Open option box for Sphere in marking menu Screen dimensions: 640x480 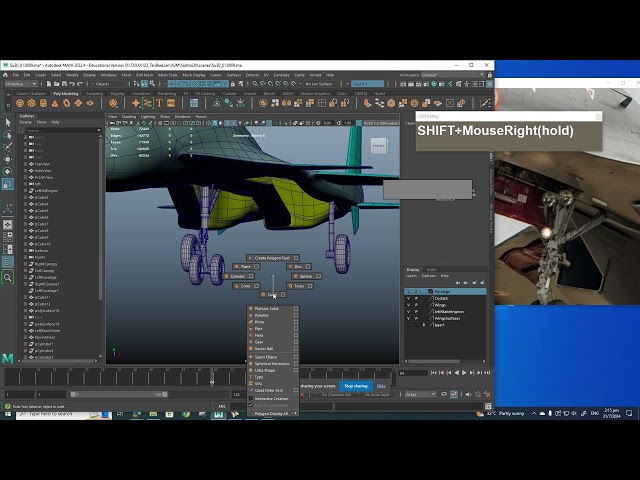(318, 276)
